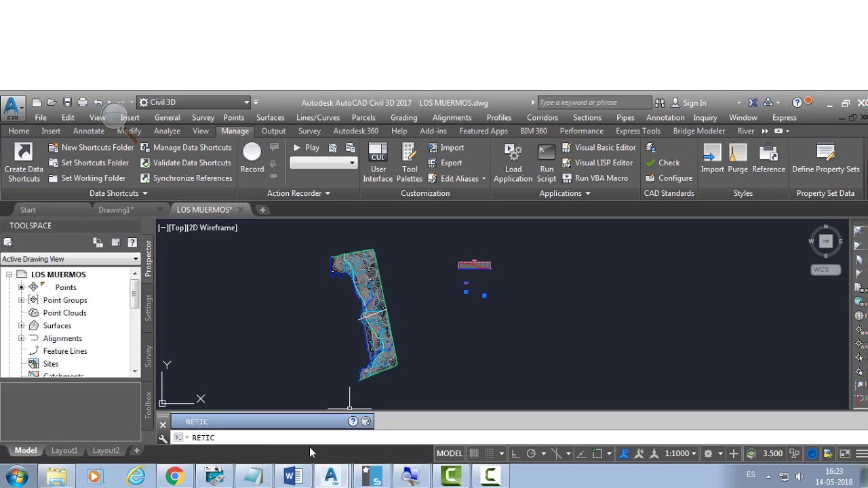868x488 pixels.
Task: Open Visual Basic Editor
Action: (599, 148)
